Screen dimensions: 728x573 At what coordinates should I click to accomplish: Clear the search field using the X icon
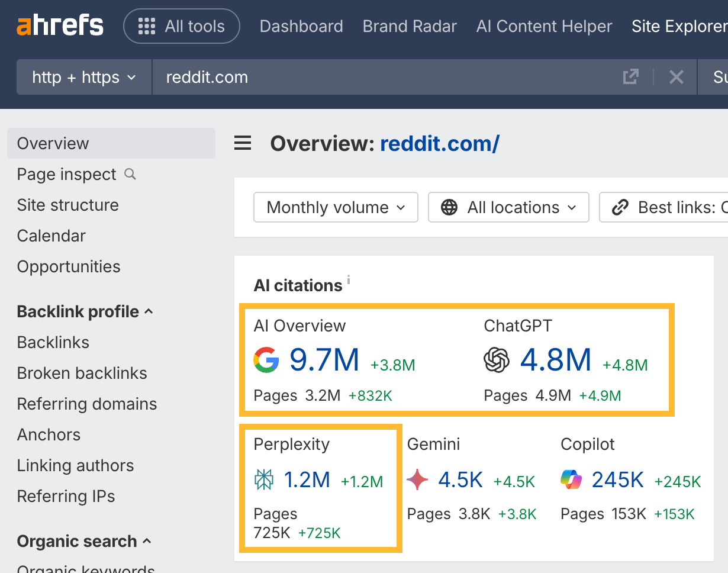[677, 76]
